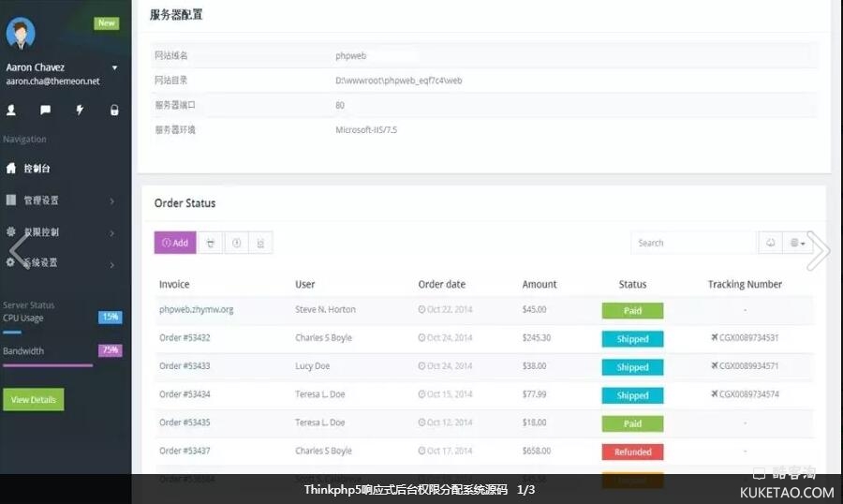
Task: Click tracking number CGX0089734574
Action: click(749, 394)
